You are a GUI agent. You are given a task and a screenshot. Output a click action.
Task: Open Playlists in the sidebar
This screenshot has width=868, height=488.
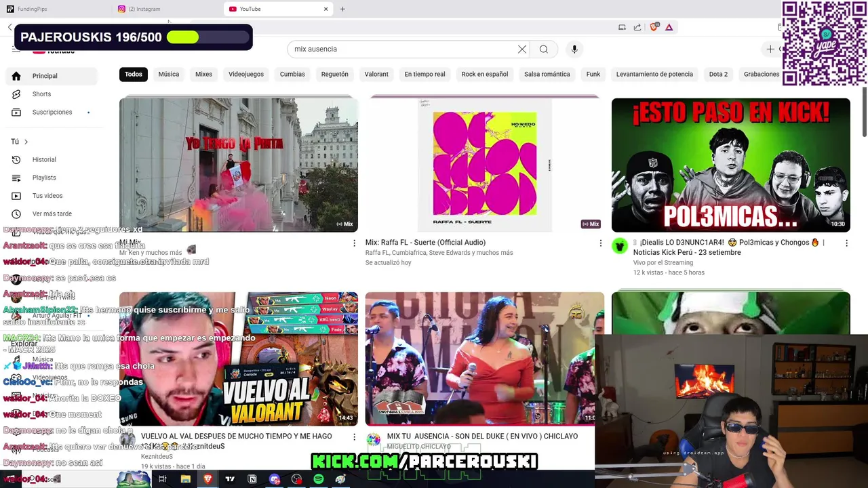pos(52,178)
